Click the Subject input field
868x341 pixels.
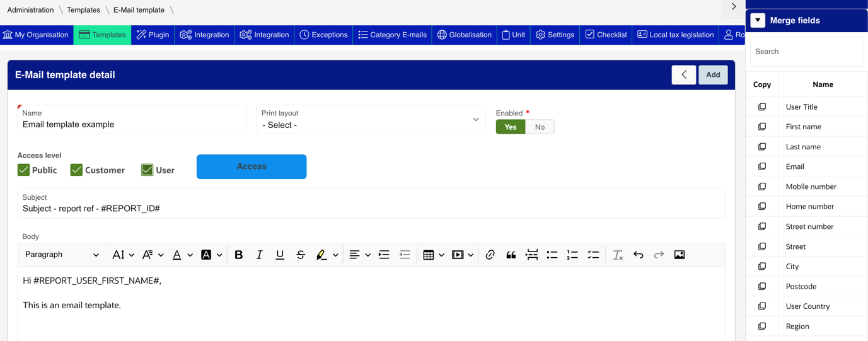pos(371,204)
